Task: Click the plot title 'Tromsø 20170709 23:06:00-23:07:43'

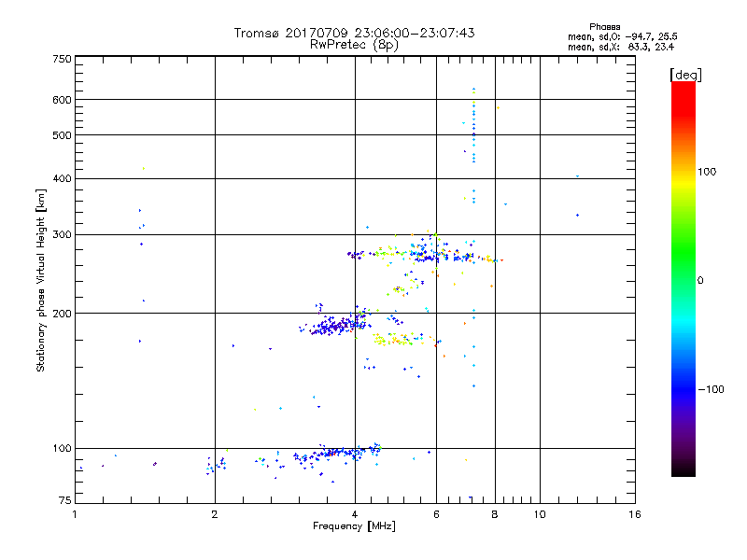Action: point(354,33)
